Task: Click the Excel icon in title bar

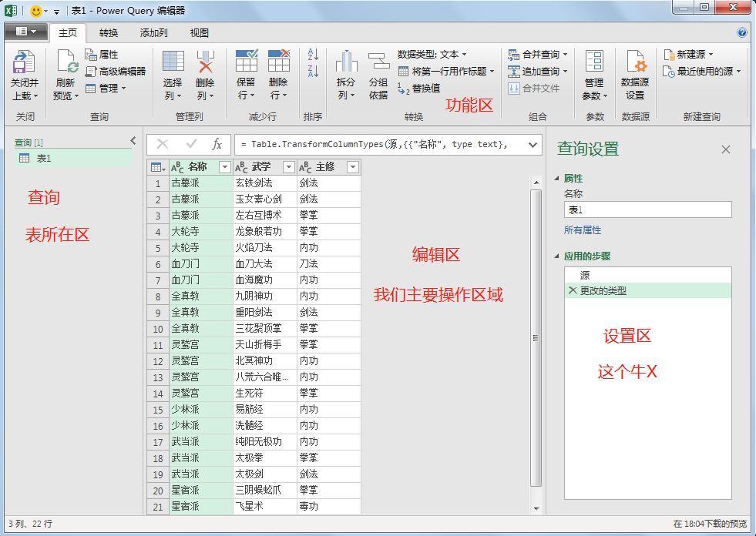Action: [11, 11]
